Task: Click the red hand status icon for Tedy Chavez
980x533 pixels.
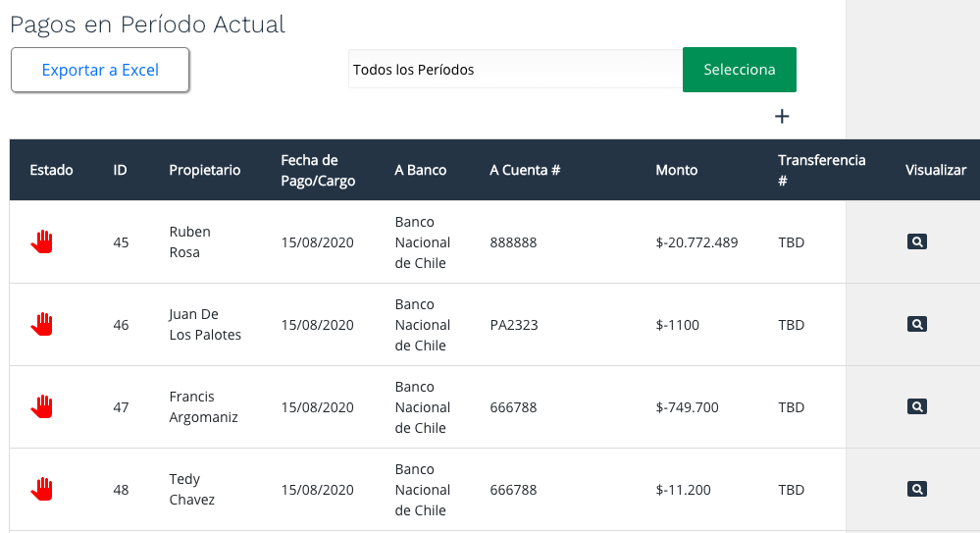Action: (x=42, y=489)
